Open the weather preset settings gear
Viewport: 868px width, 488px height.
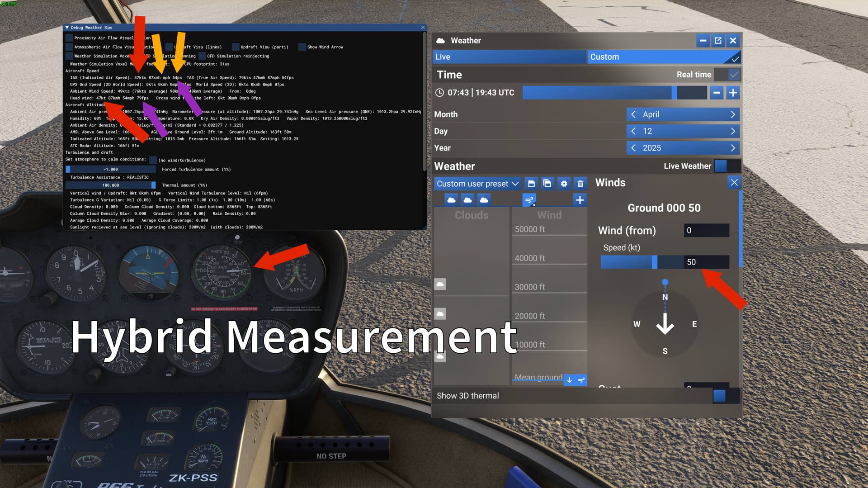564,184
